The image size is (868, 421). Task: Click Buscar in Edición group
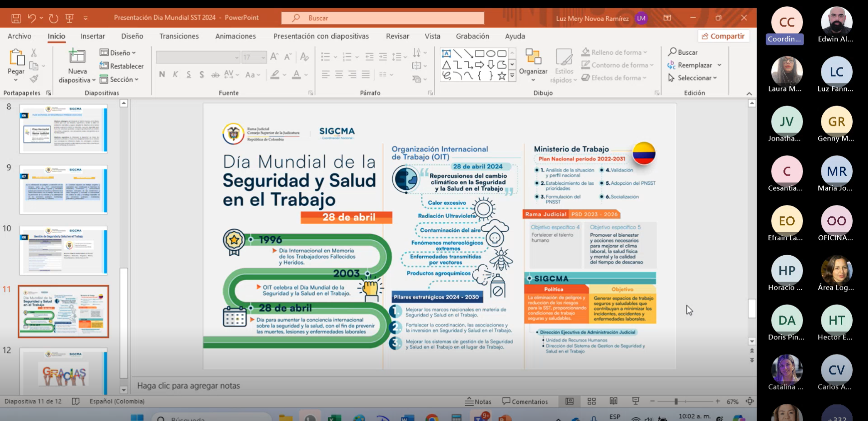[683, 52]
